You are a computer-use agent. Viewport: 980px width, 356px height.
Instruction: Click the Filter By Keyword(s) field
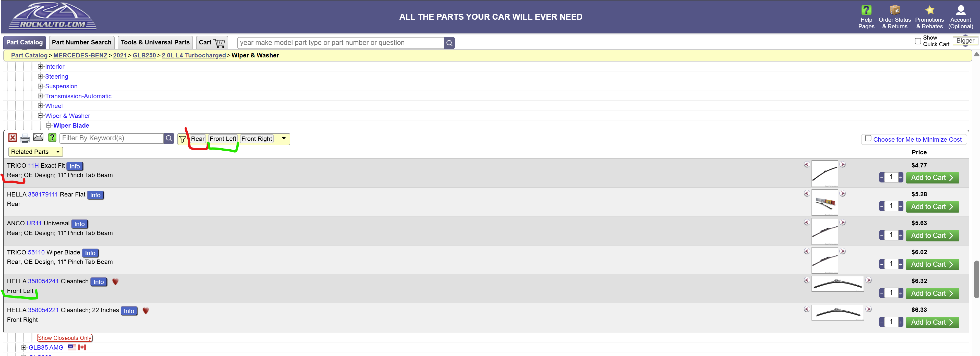pyautogui.click(x=111, y=138)
